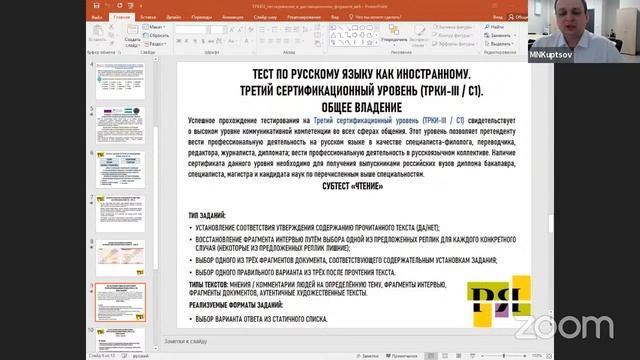Click the Cut scissors icon
This screenshot has width=640, height=360.
[x=111, y=27]
